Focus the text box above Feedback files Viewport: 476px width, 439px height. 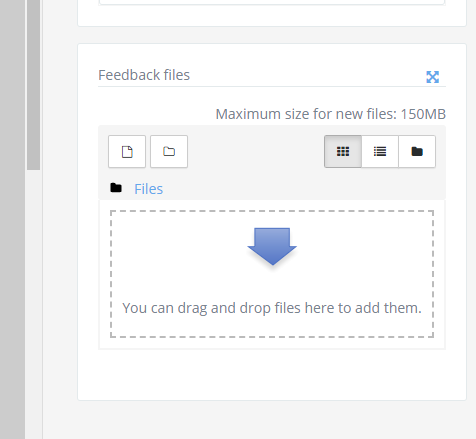(x=272, y=2)
